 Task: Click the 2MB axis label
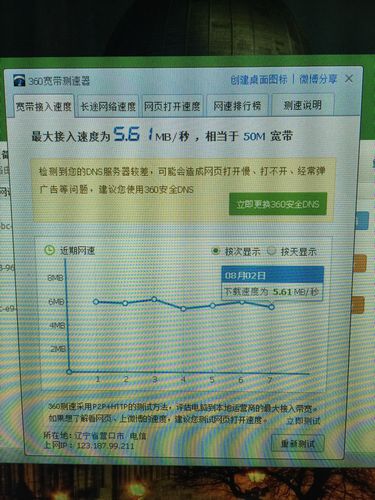point(58,349)
